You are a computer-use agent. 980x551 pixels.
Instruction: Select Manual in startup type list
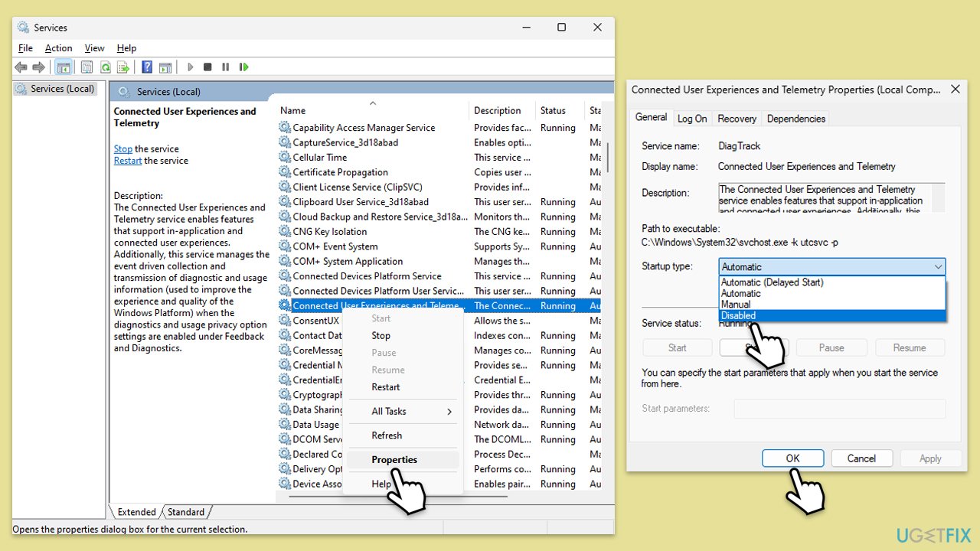tap(832, 305)
